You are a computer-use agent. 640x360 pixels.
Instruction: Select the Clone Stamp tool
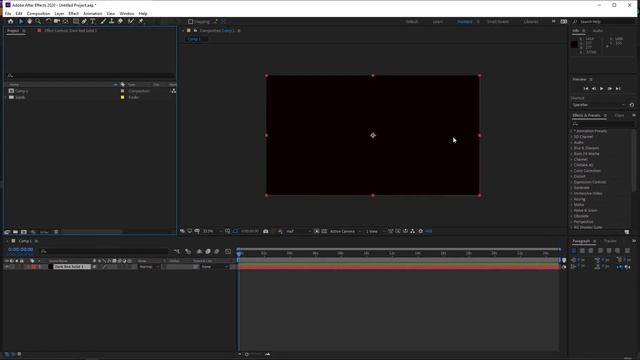click(111, 21)
